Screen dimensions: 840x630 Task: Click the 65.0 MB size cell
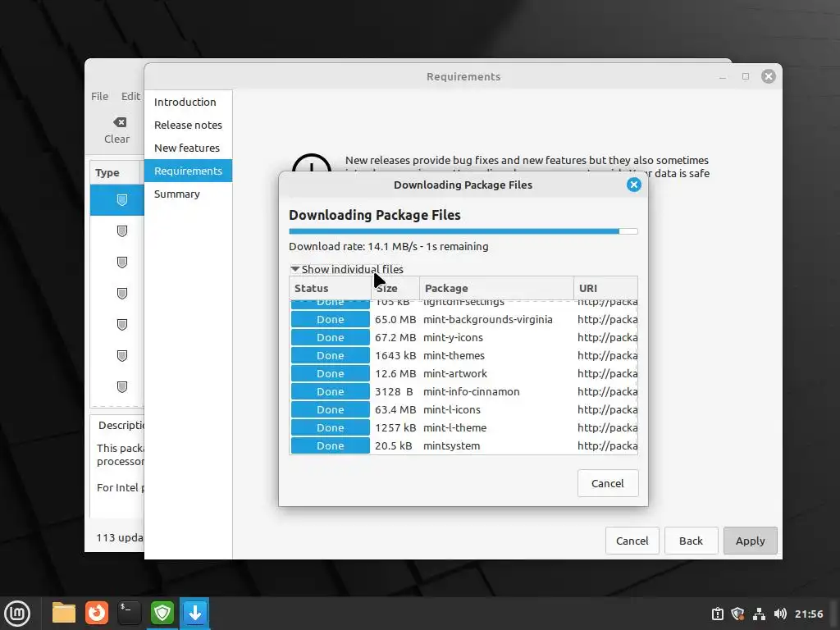(395, 319)
